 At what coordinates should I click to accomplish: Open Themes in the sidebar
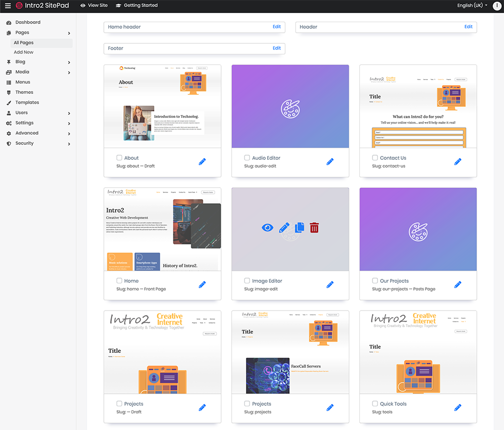24,92
